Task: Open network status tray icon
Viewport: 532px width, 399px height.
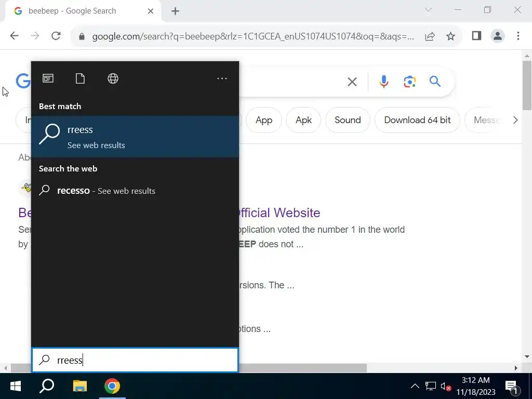Action: [431, 386]
